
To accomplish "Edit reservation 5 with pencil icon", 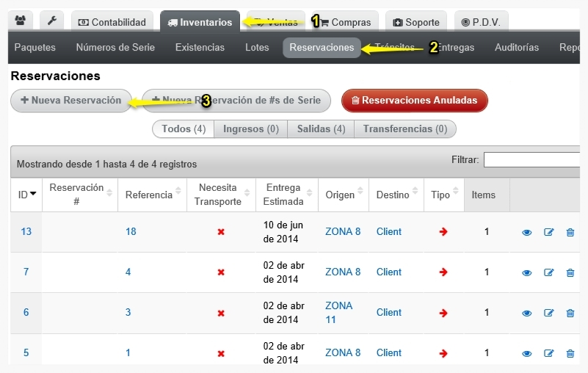I will click(548, 353).
